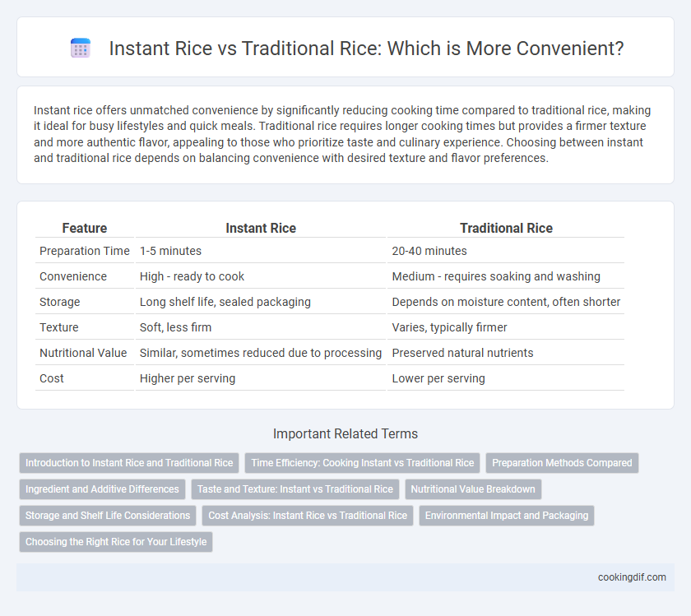Click the 'Traditional Rice' column header
The image size is (691, 616).
pos(506,228)
